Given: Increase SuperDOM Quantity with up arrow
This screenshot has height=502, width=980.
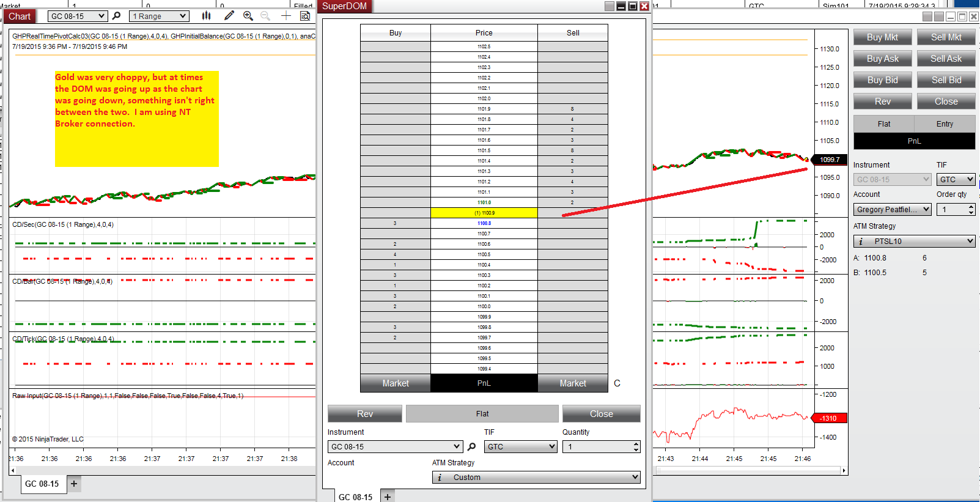Looking at the screenshot, I should coord(636,444).
